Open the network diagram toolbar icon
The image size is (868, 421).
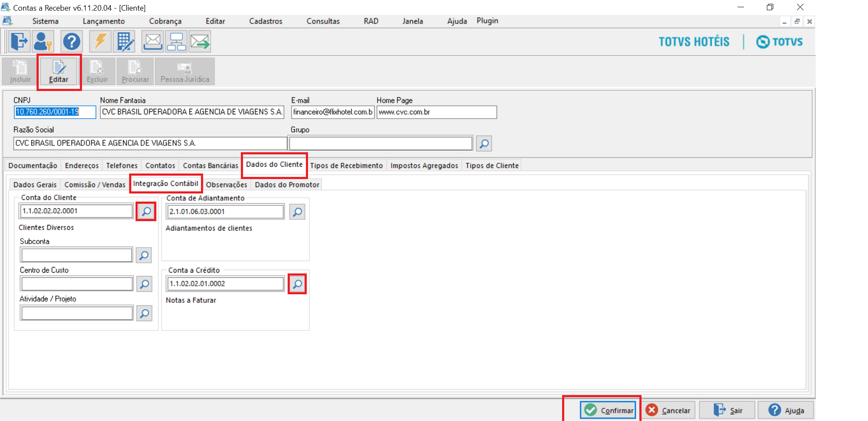[176, 42]
